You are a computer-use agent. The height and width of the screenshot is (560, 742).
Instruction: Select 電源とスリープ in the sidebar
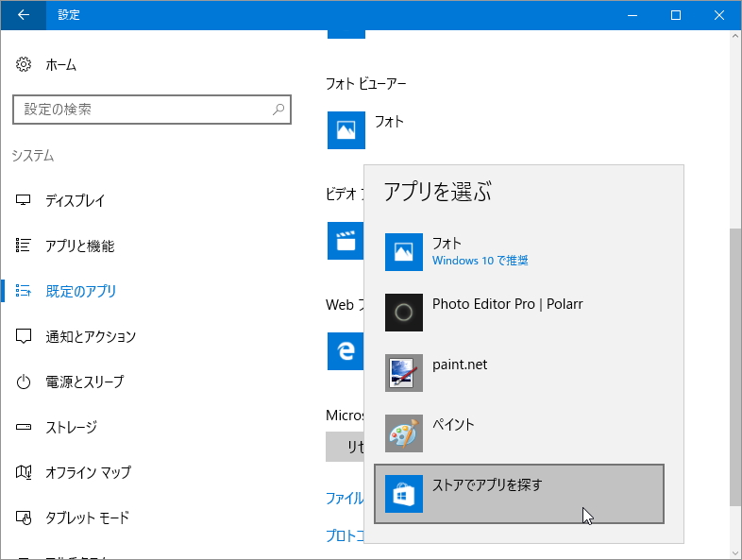(x=85, y=382)
